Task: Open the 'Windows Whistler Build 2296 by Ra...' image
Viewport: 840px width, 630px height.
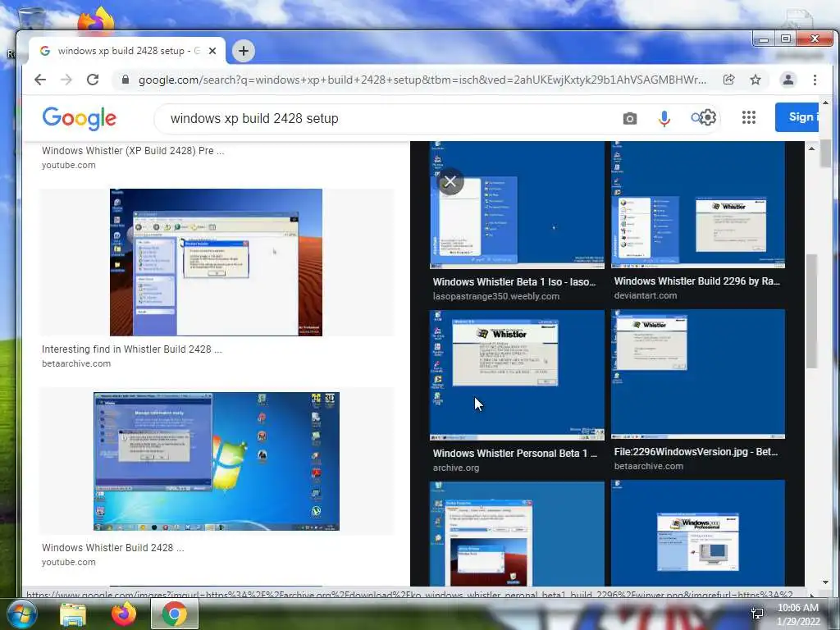Action: coord(698,204)
